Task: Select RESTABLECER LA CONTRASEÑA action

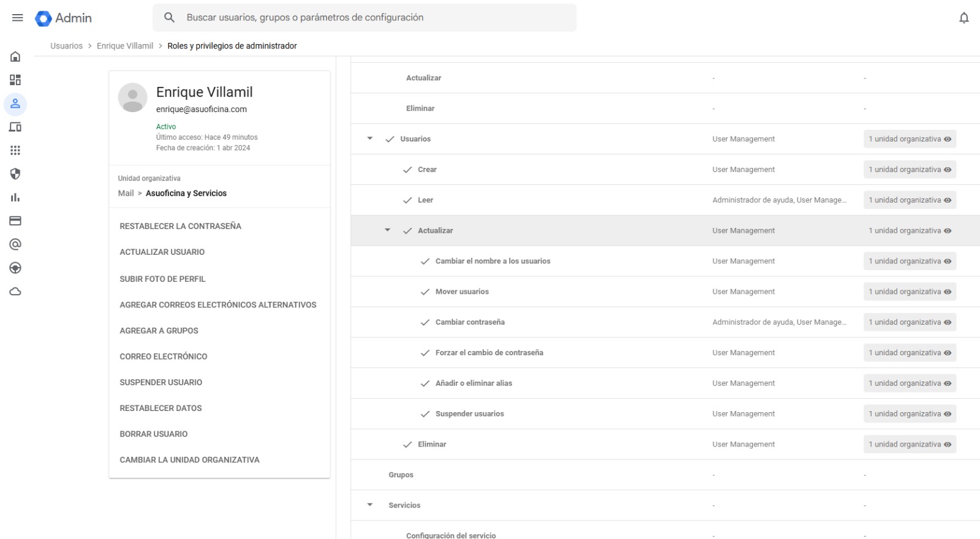Action: tap(180, 226)
